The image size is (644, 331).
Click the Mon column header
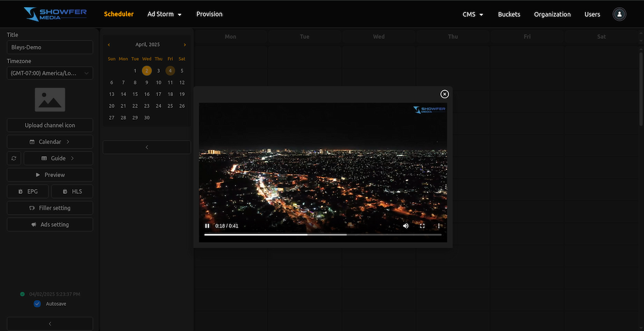pyautogui.click(x=230, y=36)
